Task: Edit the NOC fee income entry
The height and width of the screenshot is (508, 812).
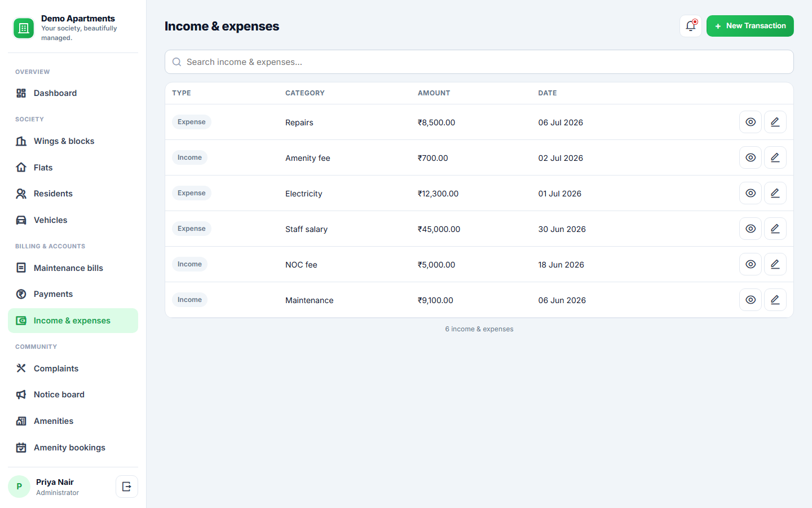Action: click(775, 264)
